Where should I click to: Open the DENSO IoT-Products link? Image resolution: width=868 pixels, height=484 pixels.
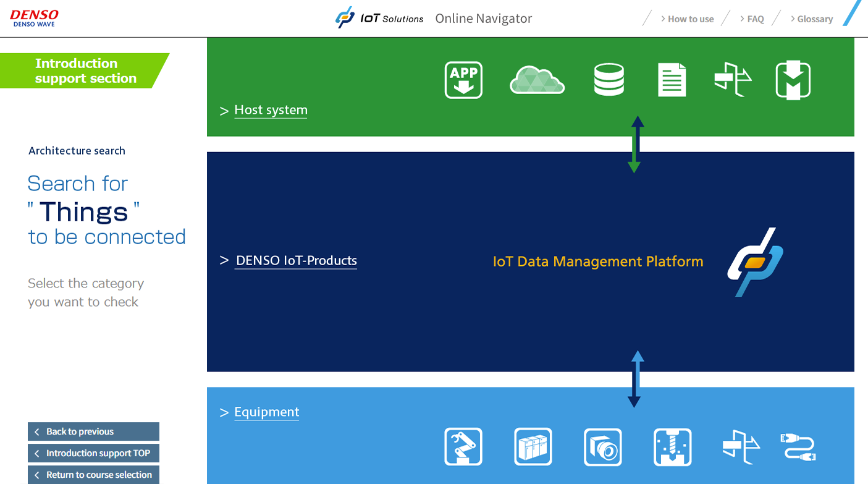click(x=297, y=261)
